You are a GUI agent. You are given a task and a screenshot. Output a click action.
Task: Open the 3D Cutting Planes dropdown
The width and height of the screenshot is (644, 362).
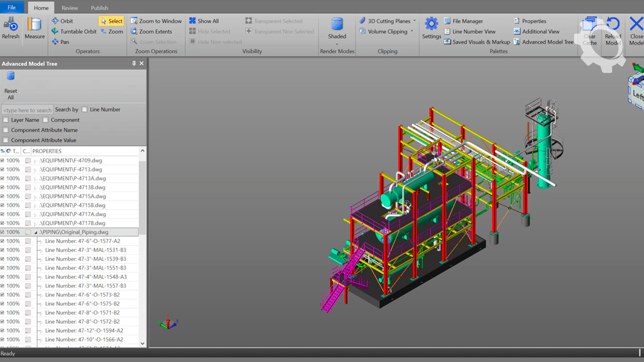coord(415,21)
